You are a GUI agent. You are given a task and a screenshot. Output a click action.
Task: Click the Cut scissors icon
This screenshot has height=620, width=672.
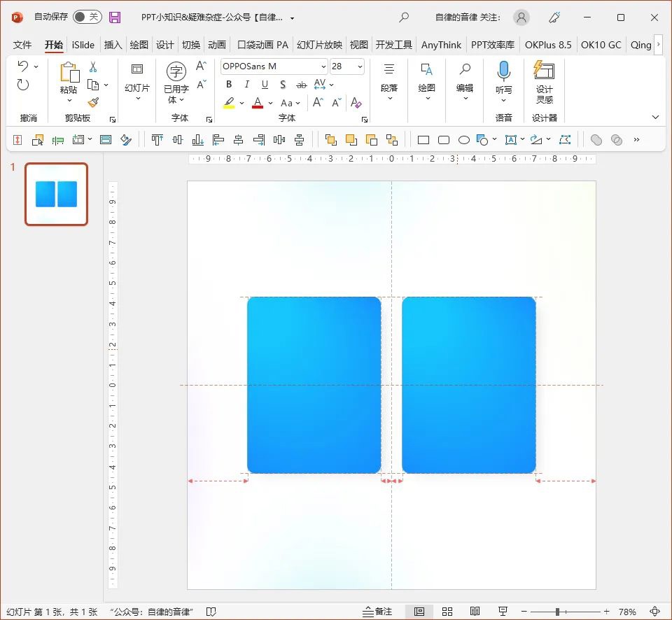93,67
